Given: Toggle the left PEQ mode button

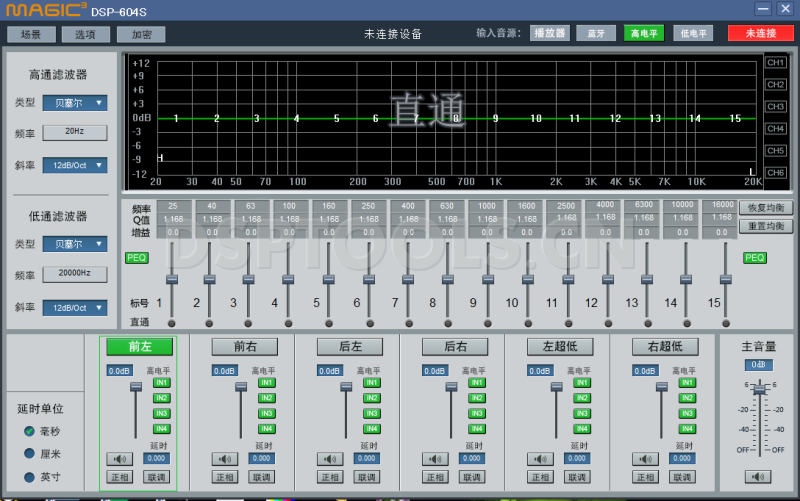Looking at the screenshot, I should [x=137, y=258].
